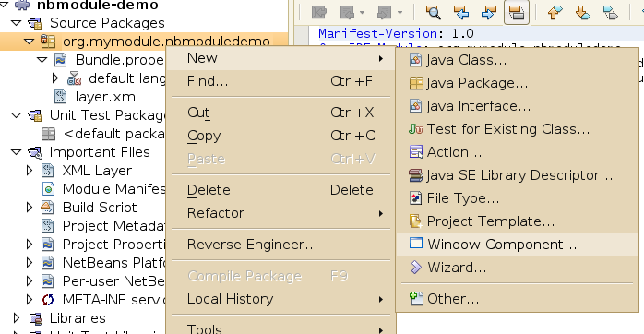Click the org.mymodule.nbmoduledemo package icon
Screen dimensions: 644x334
click(x=48, y=42)
